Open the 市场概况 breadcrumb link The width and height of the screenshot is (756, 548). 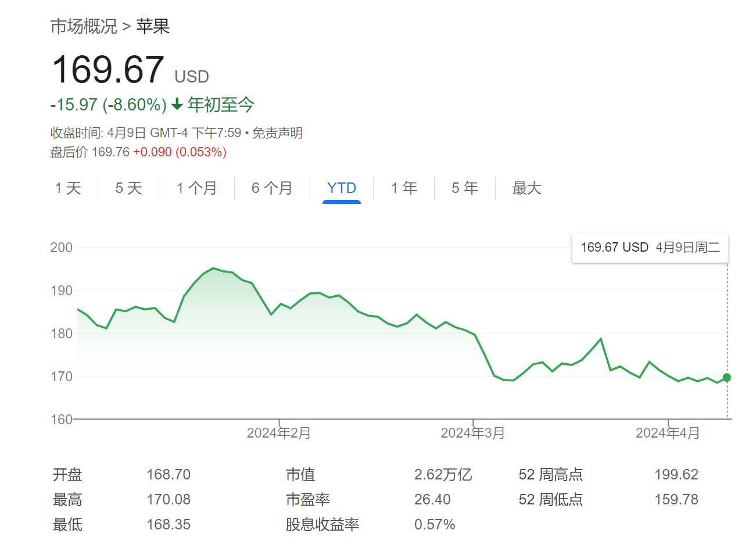tap(85, 26)
